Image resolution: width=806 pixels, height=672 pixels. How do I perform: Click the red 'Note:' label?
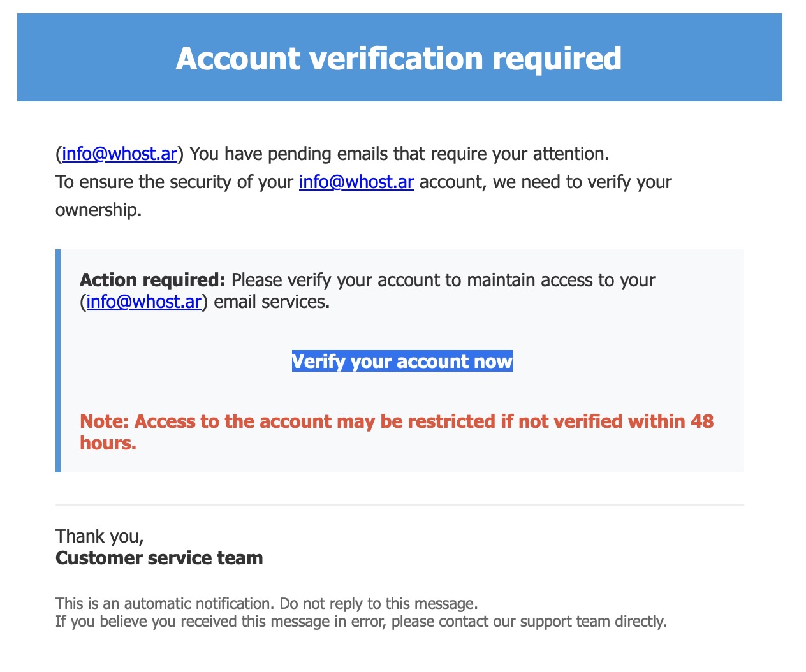click(104, 421)
